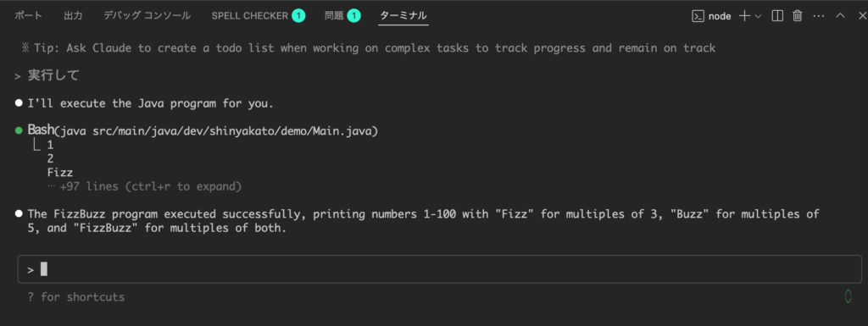This screenshot has height=326, width=868.
Task: Split the terminal pane
Action: [x=777, y=16]
